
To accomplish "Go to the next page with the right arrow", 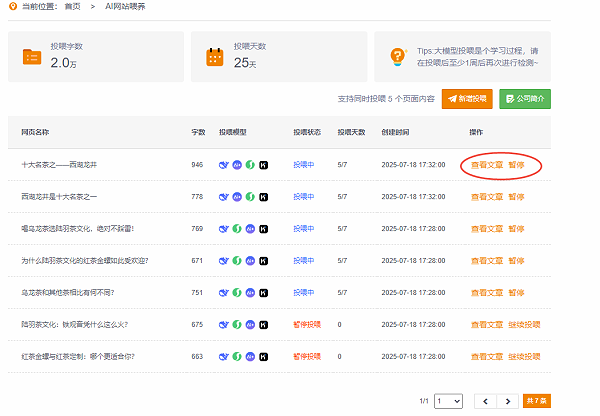I will click(x=507, y=401).
